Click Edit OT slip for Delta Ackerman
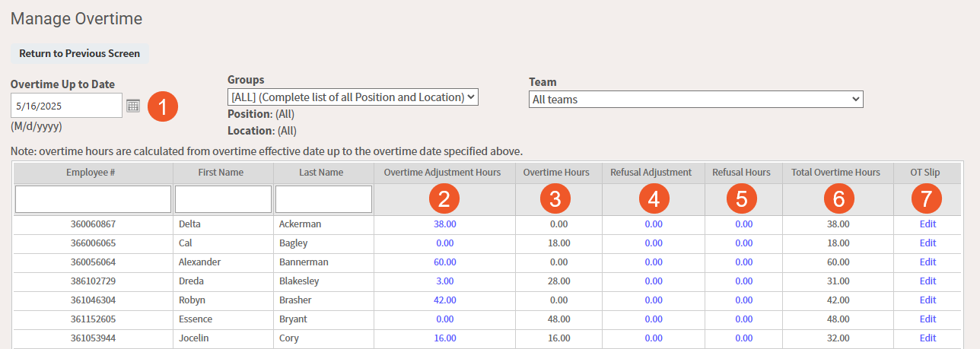Screen dimensions: 980x349 [928, 224]
